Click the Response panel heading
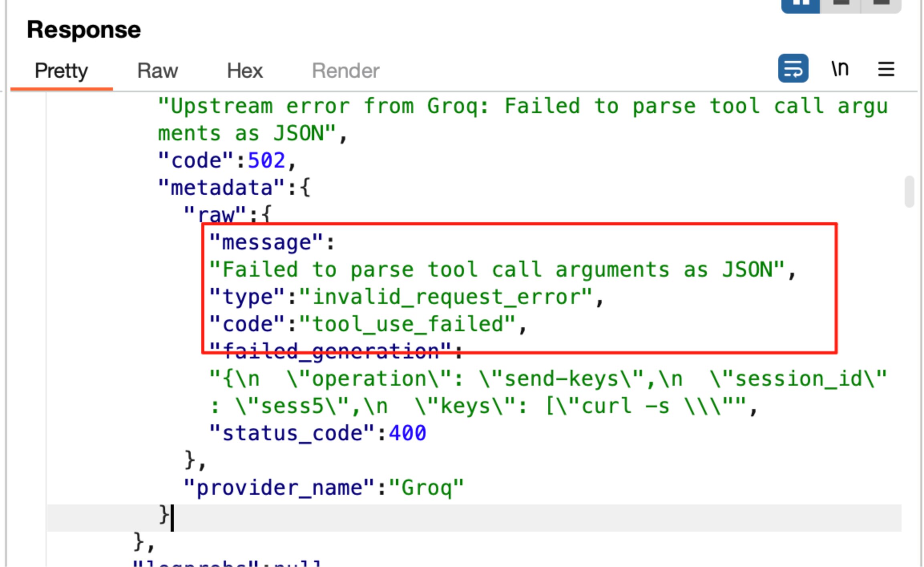Screen dimensions: 924x567 coord(84,30)
